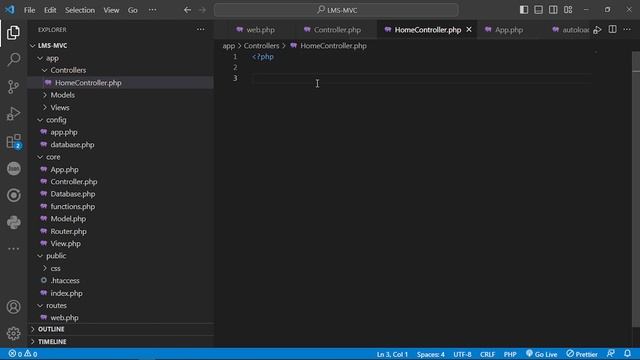Open the Extensions view with badge

pos(13,141)
